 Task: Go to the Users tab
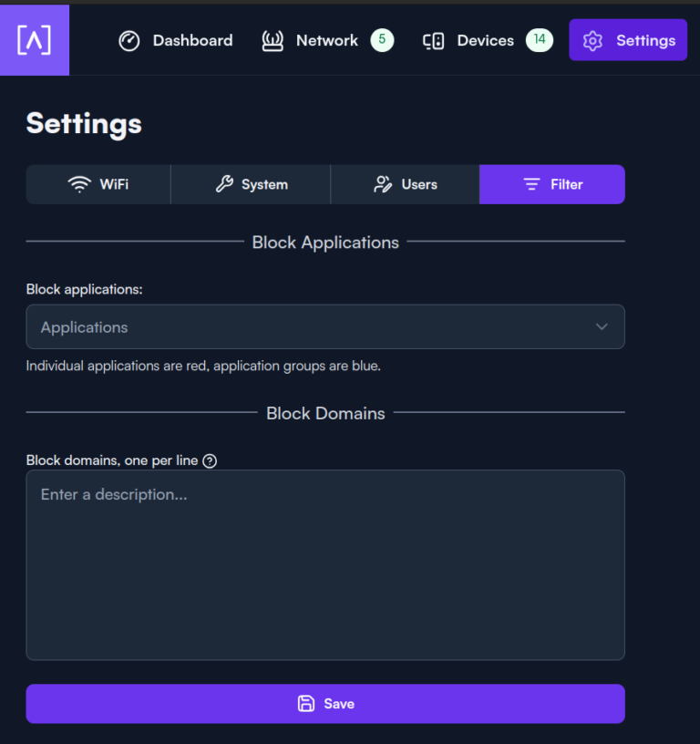pyautogui.click(x=406, y=184)
